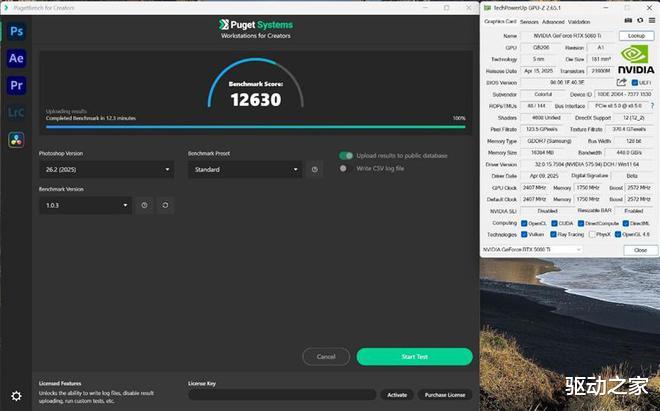Viewport: 660px width, 411px height.
Task: Toggle the CUDA checkbox
Action: coord(554,223)
